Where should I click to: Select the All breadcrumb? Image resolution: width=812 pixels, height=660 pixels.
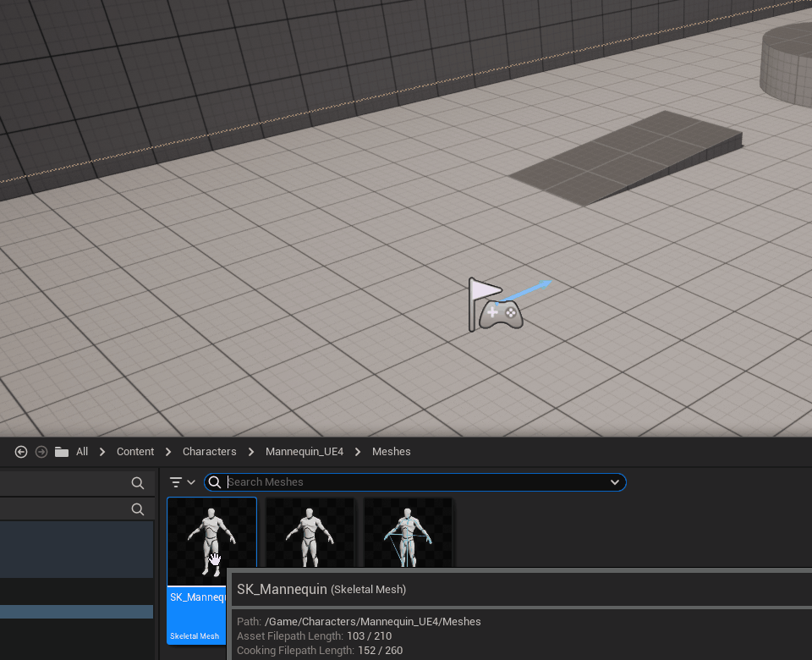coord(82,452)
